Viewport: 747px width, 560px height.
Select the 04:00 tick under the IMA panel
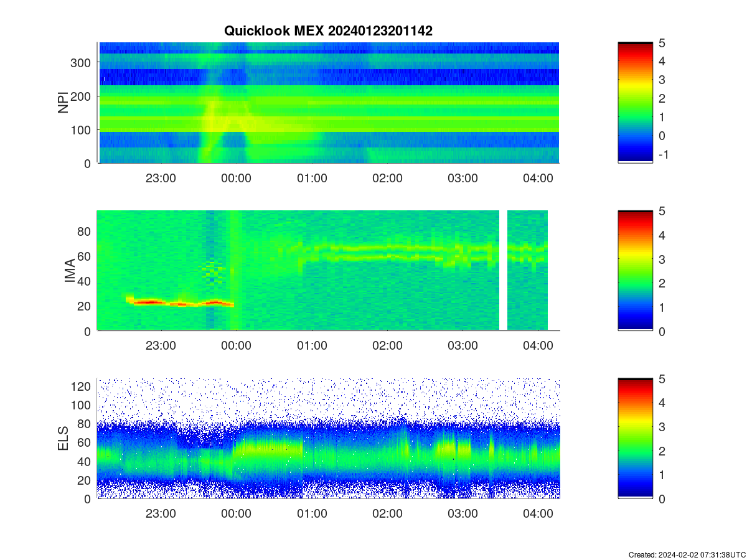point(538,346)
